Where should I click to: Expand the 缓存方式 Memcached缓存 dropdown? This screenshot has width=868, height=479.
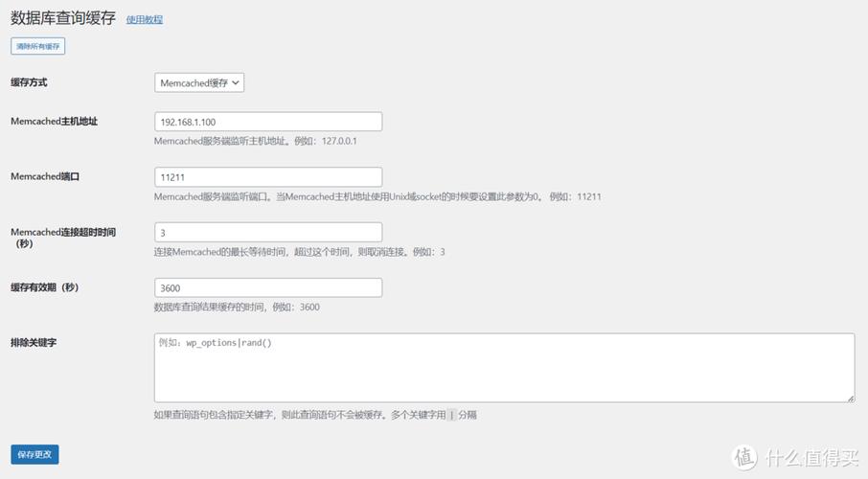click(199, 82)
